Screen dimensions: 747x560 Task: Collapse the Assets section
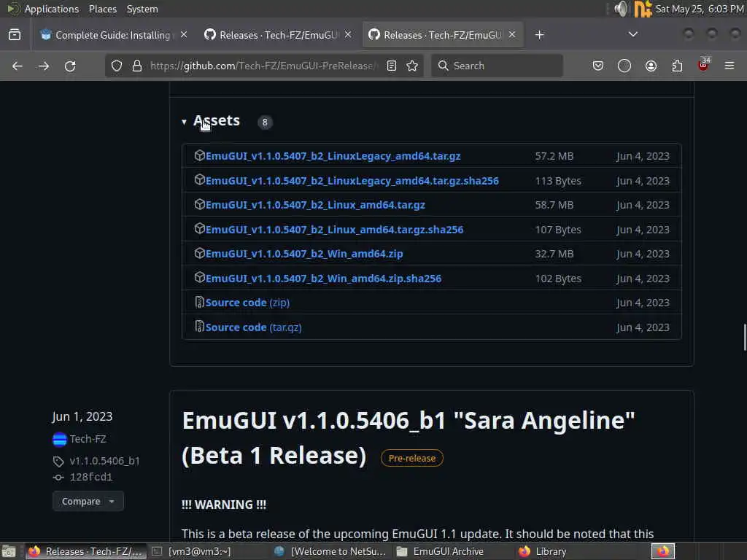pos(211,121)
